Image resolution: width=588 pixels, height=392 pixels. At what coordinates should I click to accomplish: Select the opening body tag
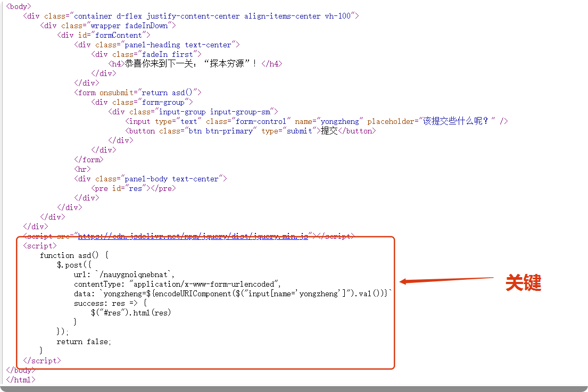click(x=19, y=6)
